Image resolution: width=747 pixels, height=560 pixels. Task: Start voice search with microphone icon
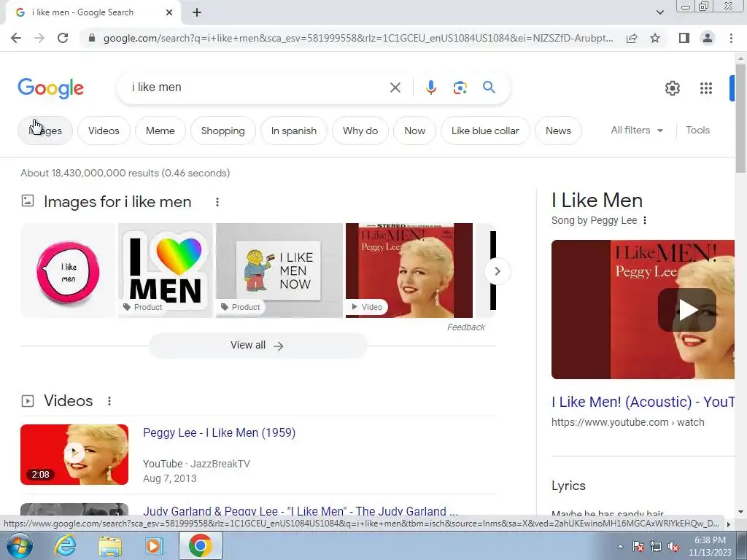430,87
